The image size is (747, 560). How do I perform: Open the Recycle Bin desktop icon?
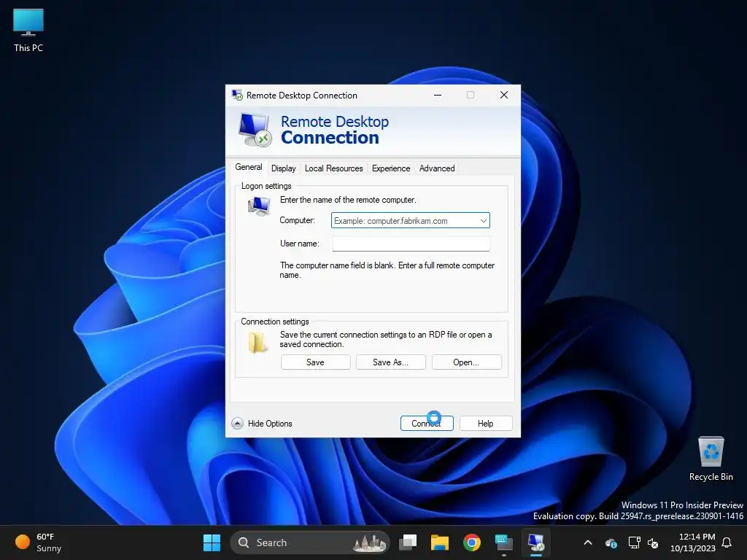click(711, 459)
